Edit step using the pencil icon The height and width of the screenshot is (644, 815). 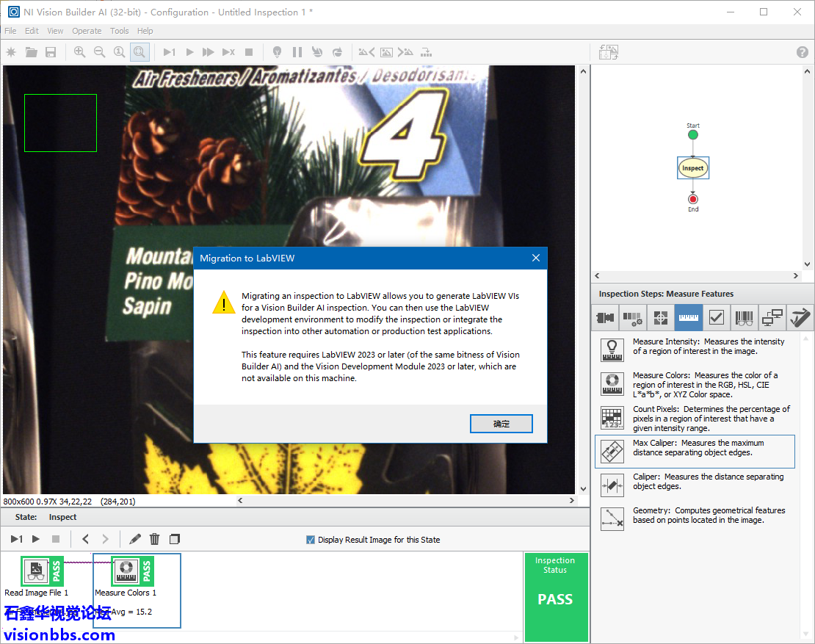point(135,539)
